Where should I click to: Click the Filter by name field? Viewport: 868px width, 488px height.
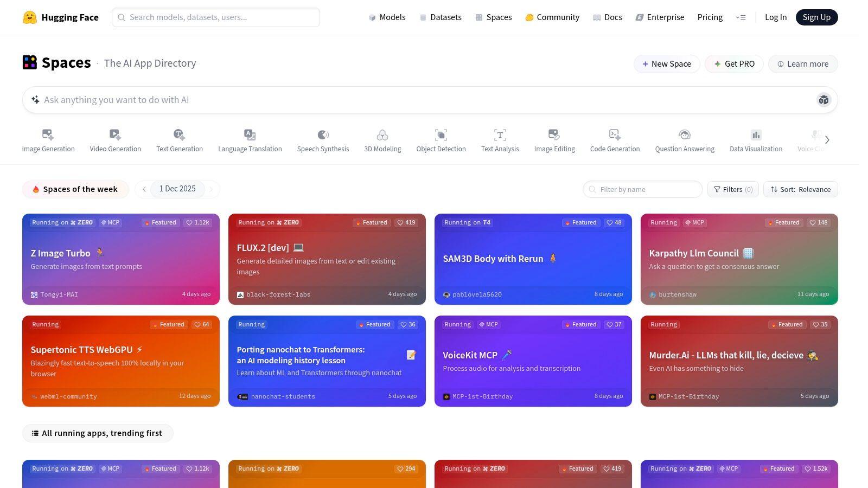click(643, 189)
